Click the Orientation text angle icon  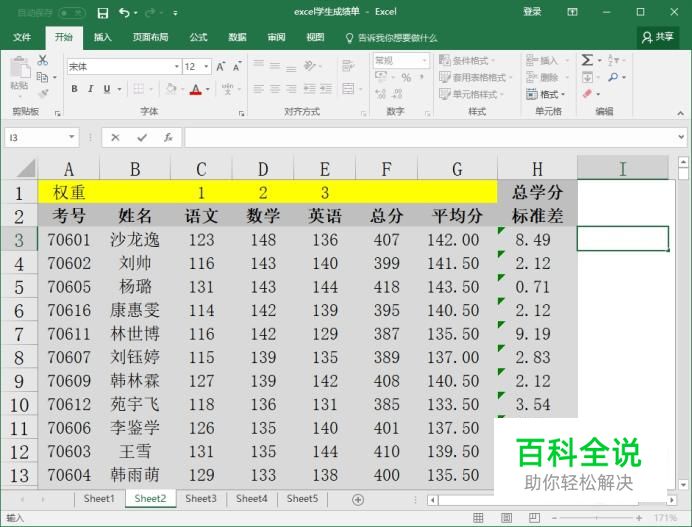pyautogui.click(x=309, y=66)
